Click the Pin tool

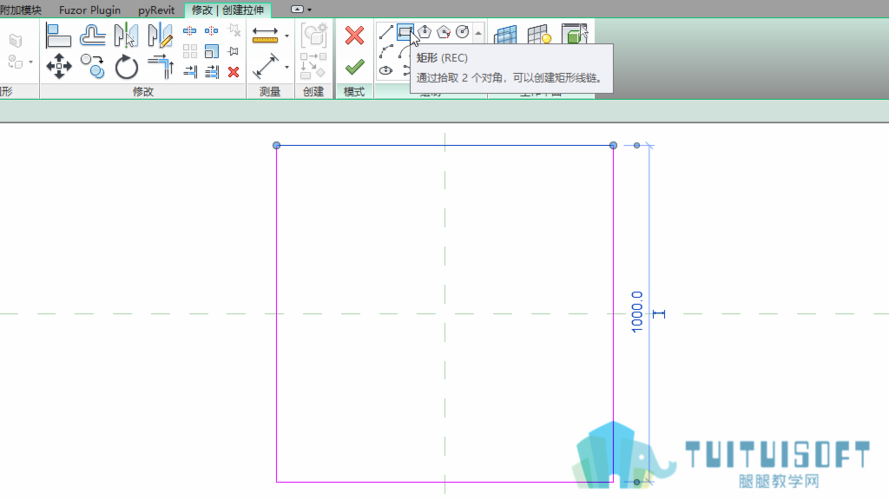(233, 52)
